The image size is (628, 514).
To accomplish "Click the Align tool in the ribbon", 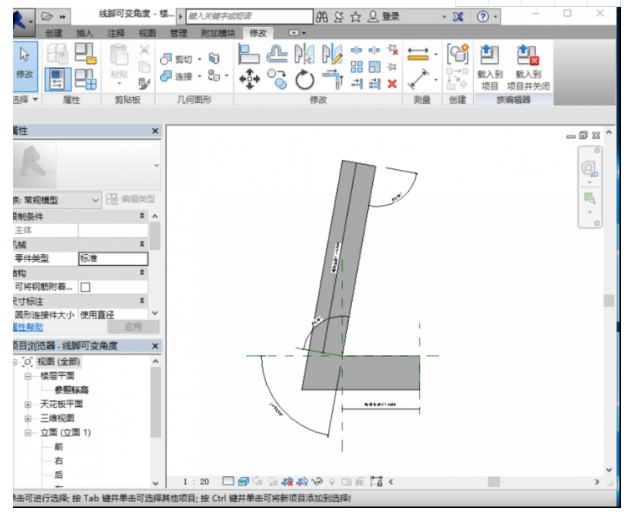I will click(249, 53).
